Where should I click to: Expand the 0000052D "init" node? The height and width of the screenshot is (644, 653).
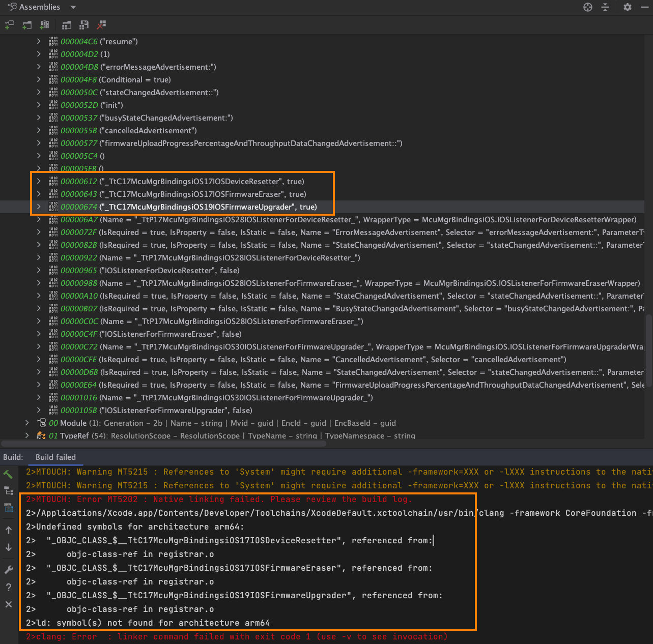(39, 105)
